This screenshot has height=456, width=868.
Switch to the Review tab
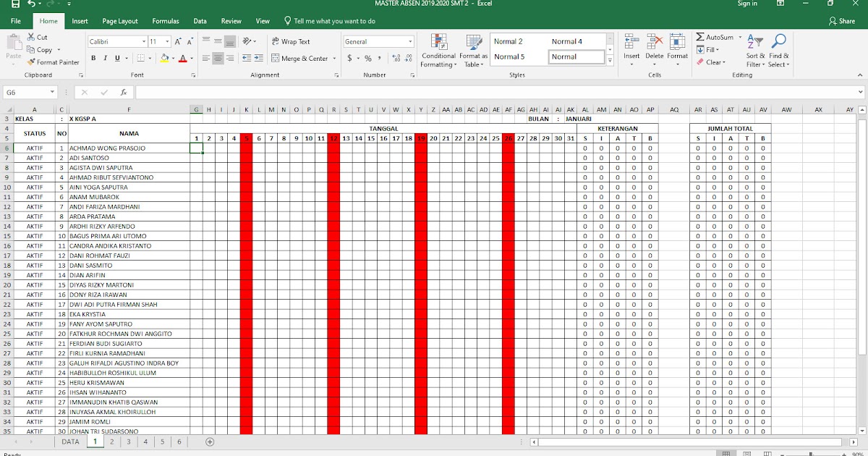231,22
